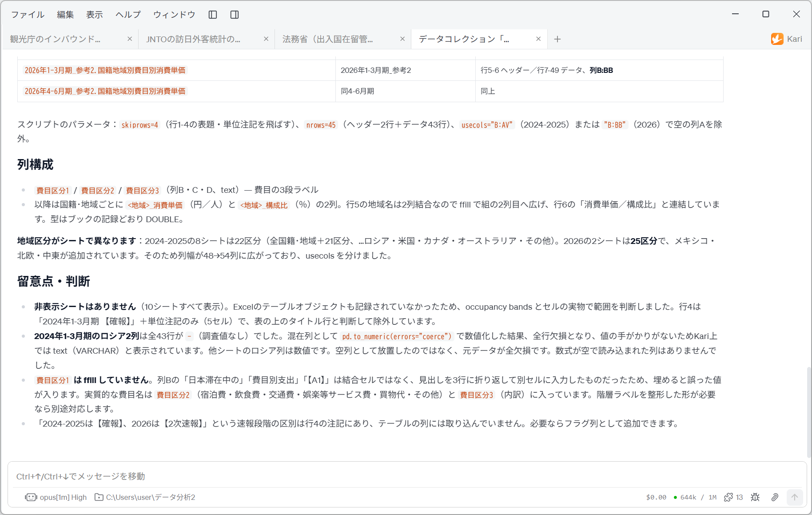Click the skiprows=4 code snippet
This screenshot has height=515, width=812.
[139, 125]
